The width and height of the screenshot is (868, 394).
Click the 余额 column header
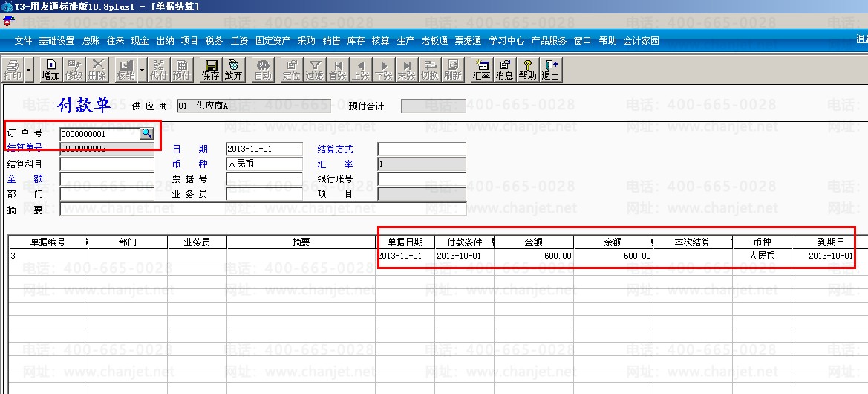[613, 242]
